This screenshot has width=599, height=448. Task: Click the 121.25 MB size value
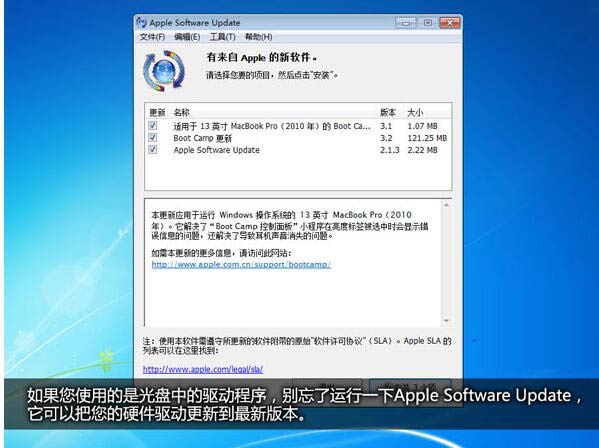(x=427, y=138)
